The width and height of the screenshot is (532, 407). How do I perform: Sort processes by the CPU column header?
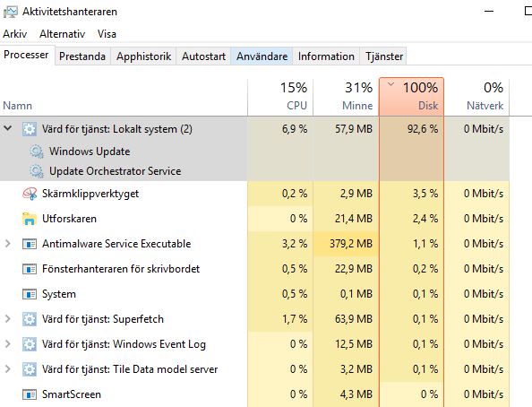[x=280, y=97]
